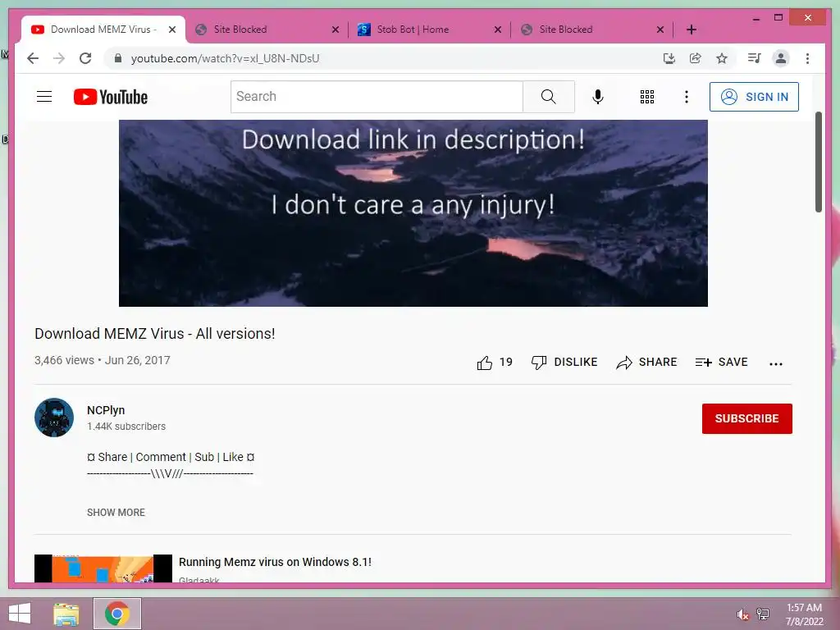Open the Windows Start button
Viewport: 840px width, 630px height.
pos(20,614)
